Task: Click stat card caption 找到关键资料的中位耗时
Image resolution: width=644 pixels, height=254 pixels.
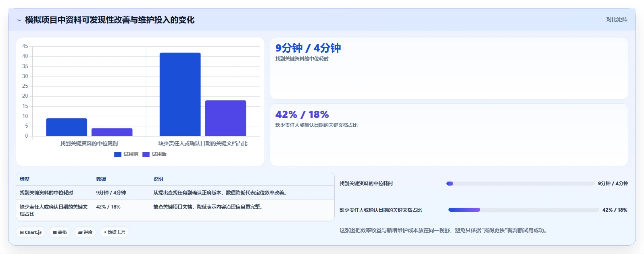Action: click(x=302, y=59)
